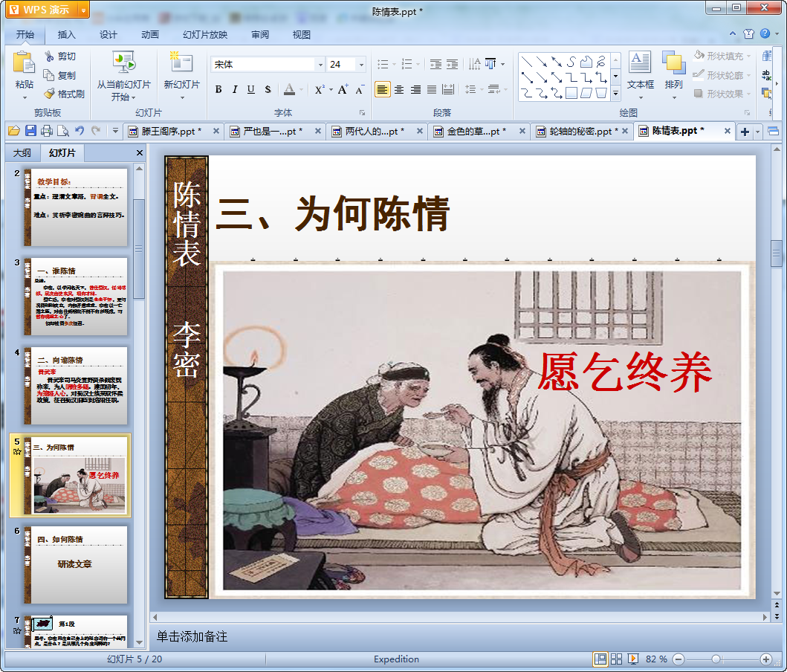The image size is (787, 672).
Task: Click the Print icon in quick toolbar
Action: pyautogui.click(x=47, y=131)
